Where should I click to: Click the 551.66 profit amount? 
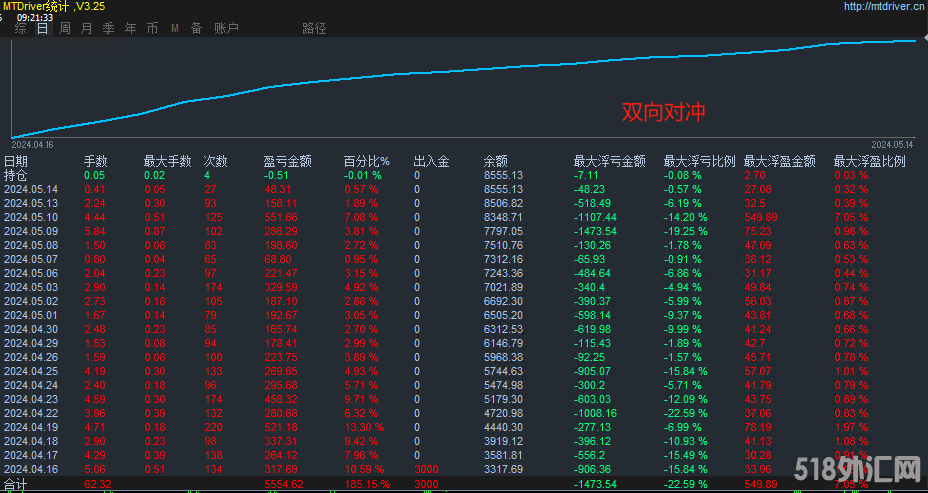[281, 217]
